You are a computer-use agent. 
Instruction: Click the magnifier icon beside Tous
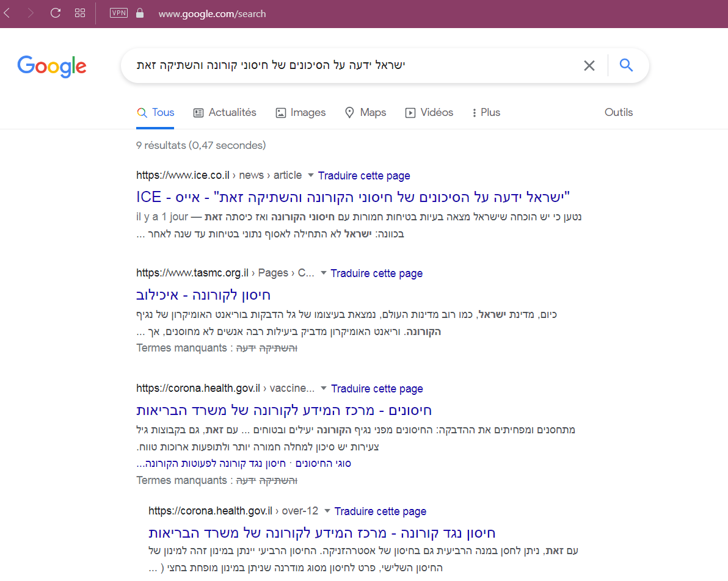click(x=142, y=113)
